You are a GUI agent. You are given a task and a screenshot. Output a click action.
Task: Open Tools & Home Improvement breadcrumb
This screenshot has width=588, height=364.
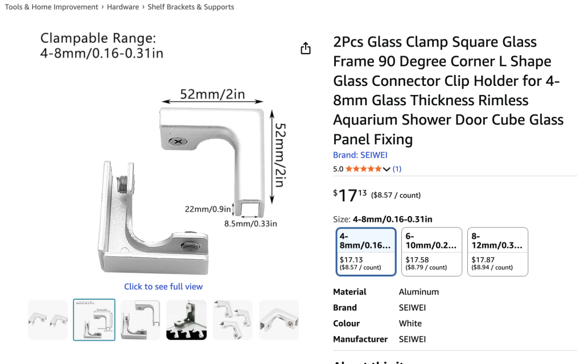click(53, 7)
